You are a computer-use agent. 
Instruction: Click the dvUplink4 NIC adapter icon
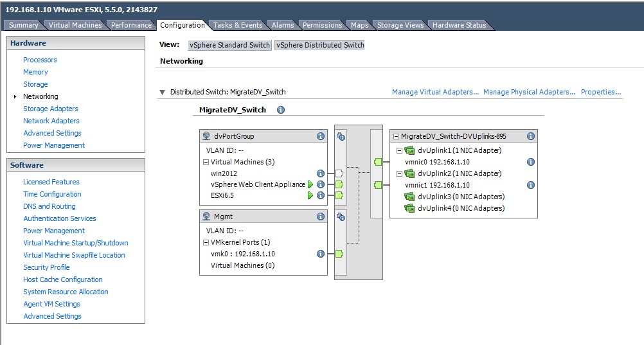coord(409,208)
